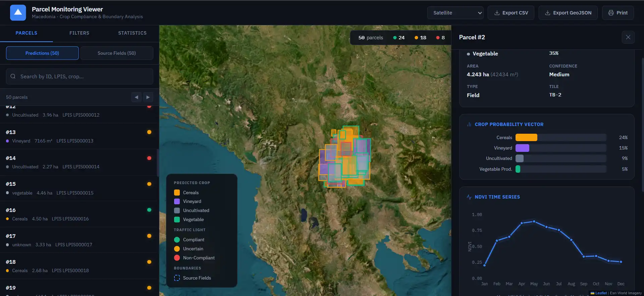Click the Export GeoJSON button

coord(568,13)
